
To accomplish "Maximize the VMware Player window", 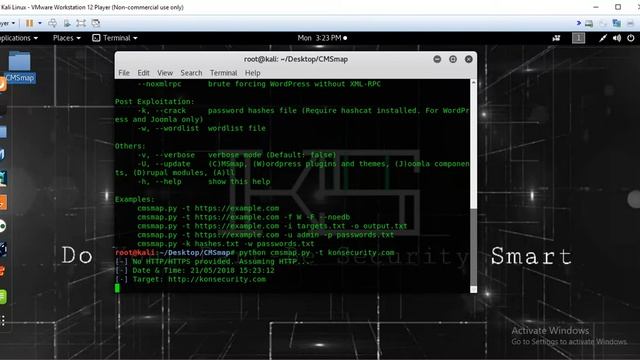I will [x=618, y=7].
